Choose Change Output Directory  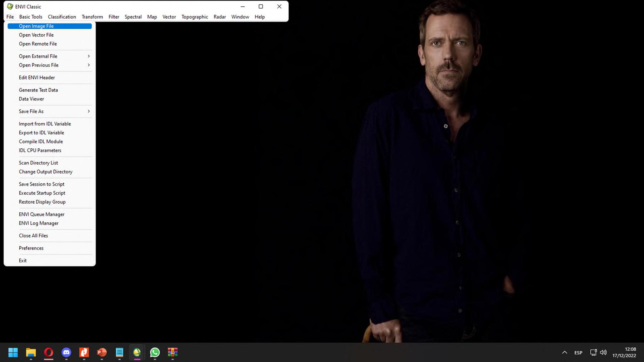point(50,172)
